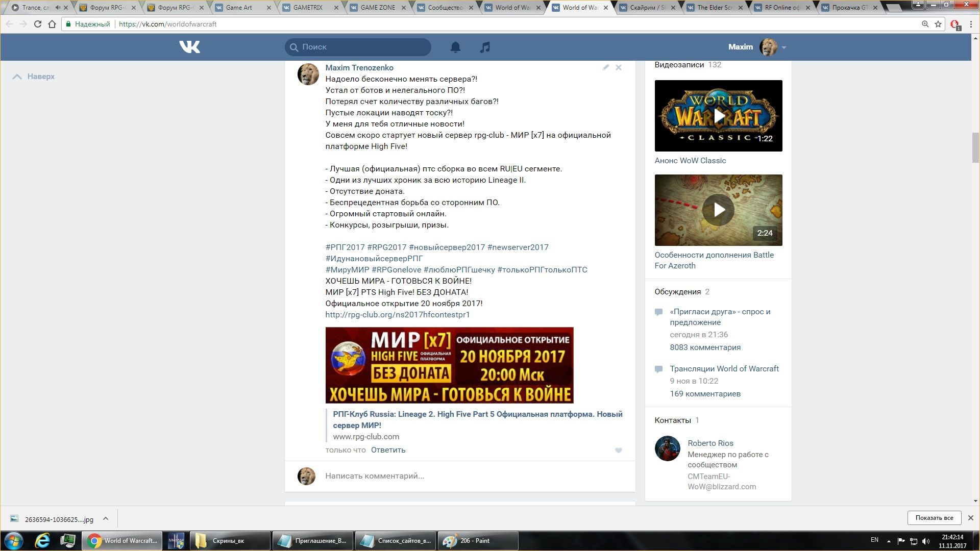Click the EN language indicator
The height and width of the screenshot is (551, 980).
coord(874,540)
